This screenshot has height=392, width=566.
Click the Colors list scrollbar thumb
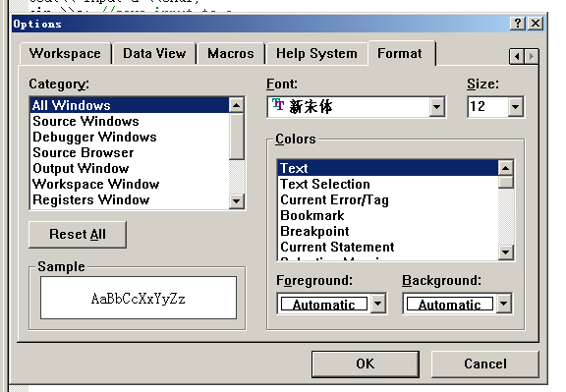505,182
